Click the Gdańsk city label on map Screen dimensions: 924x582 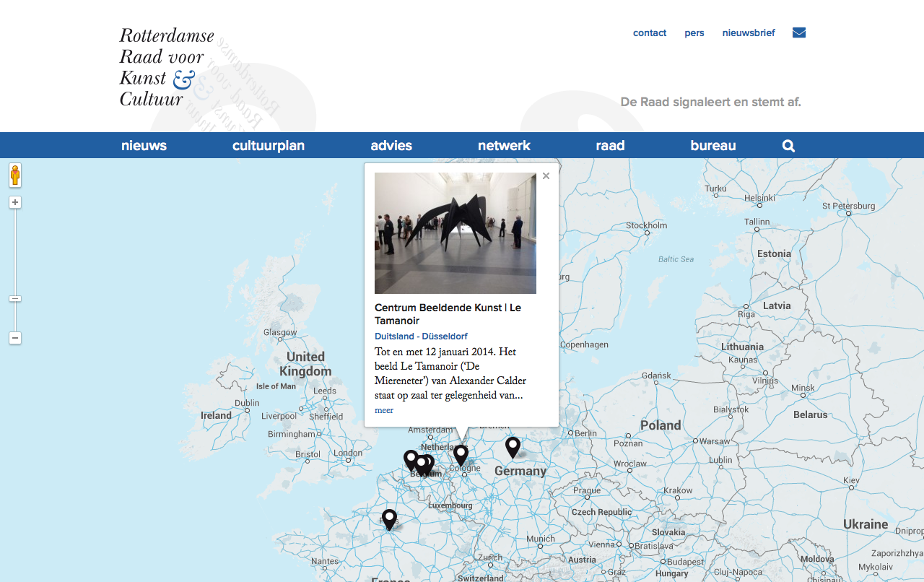coord(656,375)
